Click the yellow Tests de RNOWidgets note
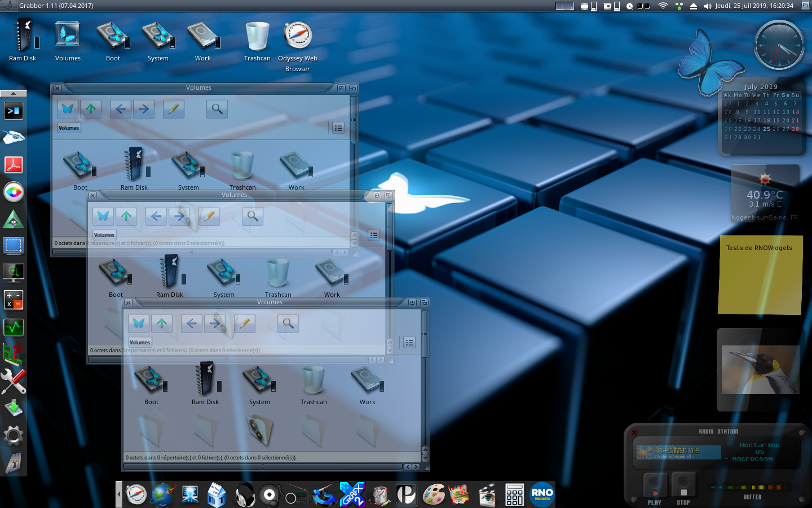The height and width of the screenshot is (508, 812). [x=760, y=275]
